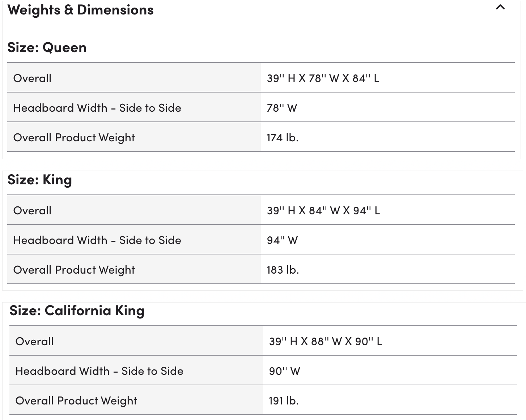Image resolution: width=526 pixels, height=420 pixels.
Task: Click California King headboard width value 90" W
Action: [284, 371]
